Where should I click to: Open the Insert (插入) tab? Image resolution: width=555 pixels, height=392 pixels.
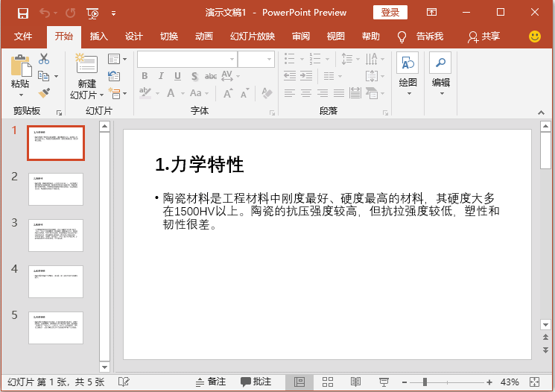98,37
